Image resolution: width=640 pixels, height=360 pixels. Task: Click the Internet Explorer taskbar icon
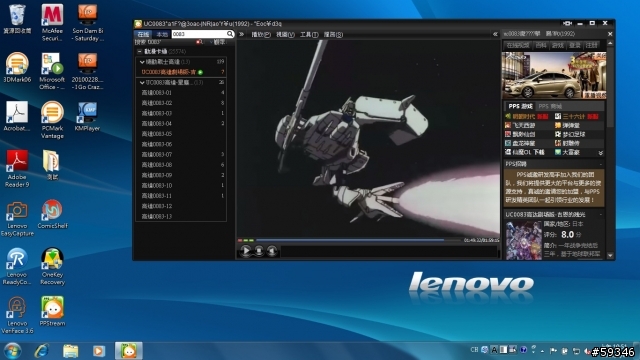click(41, 351)
